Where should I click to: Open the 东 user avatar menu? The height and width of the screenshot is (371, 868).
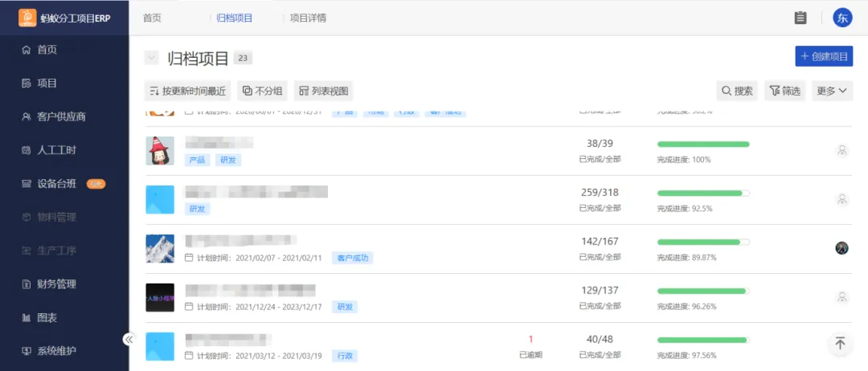tap(842, 17)
